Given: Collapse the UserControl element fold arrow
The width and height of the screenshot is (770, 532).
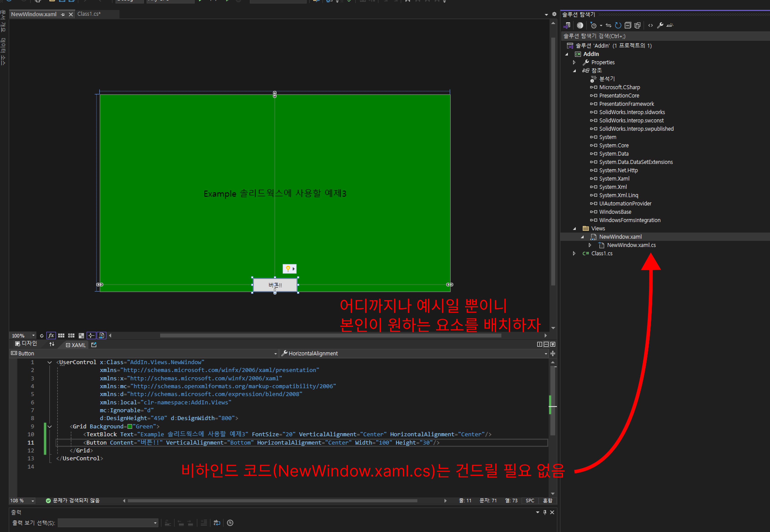Looking at the screenshot, I should pos(50,362).
